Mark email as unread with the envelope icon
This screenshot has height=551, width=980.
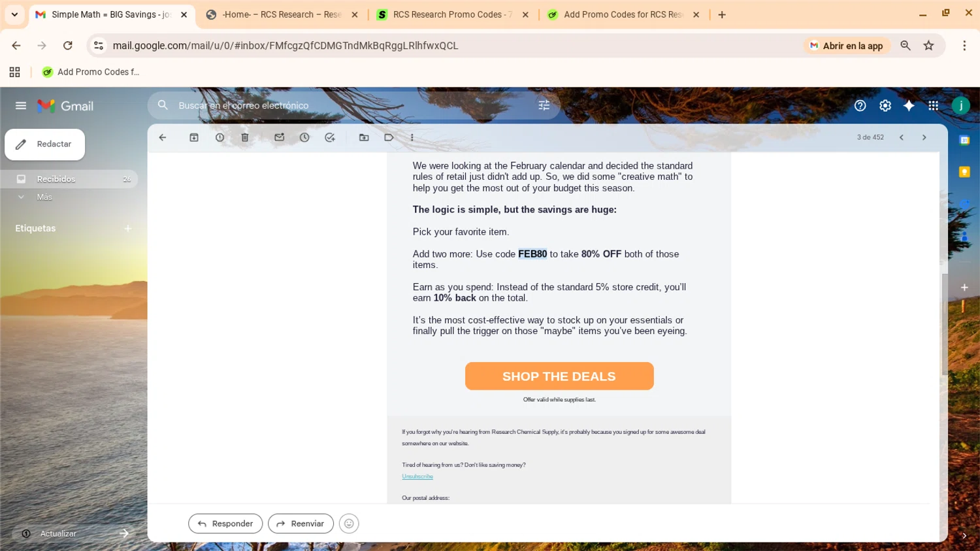pos(279,137)
